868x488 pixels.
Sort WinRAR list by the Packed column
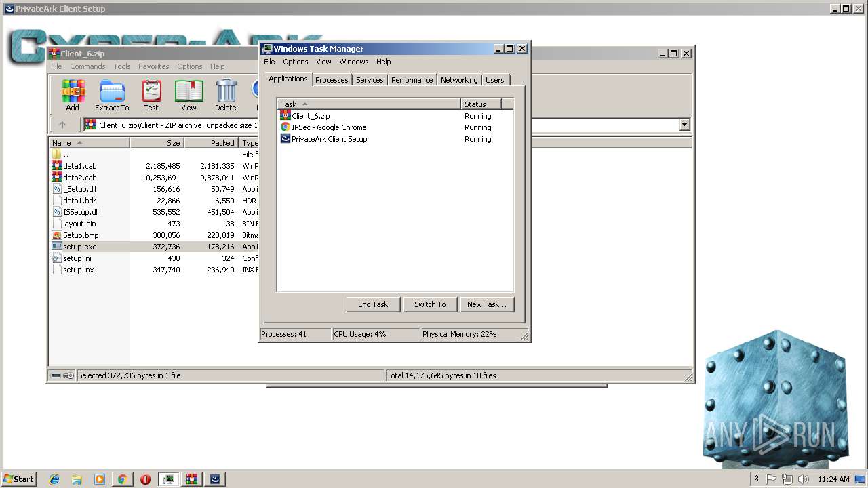(212, 143)
